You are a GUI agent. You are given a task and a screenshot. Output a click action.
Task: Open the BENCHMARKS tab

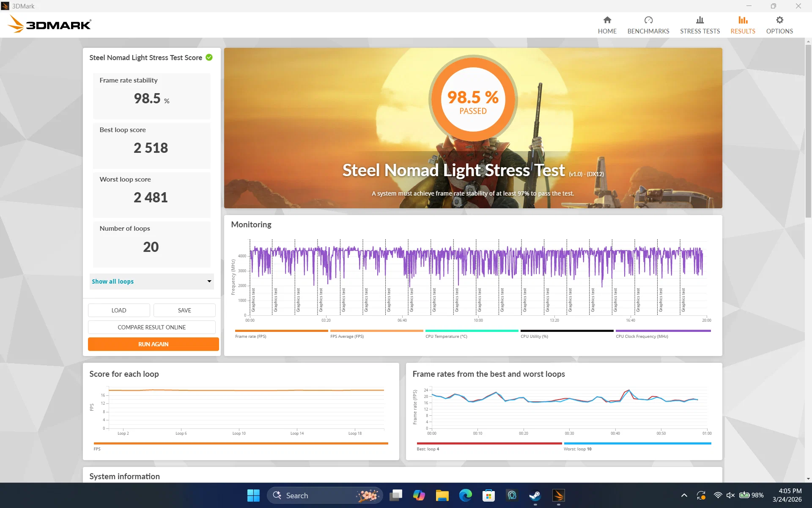[x=648, y=25]
